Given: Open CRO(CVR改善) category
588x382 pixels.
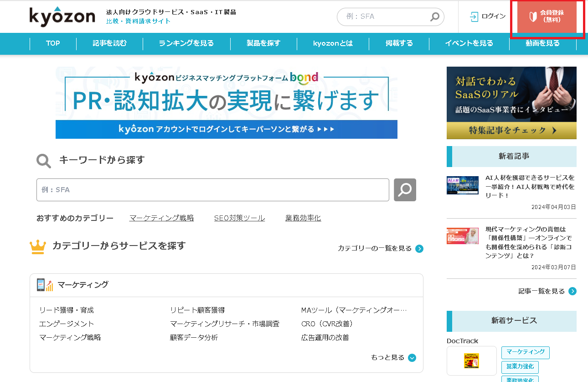Looking at the screenshot, I should click(x=327, y=324).
